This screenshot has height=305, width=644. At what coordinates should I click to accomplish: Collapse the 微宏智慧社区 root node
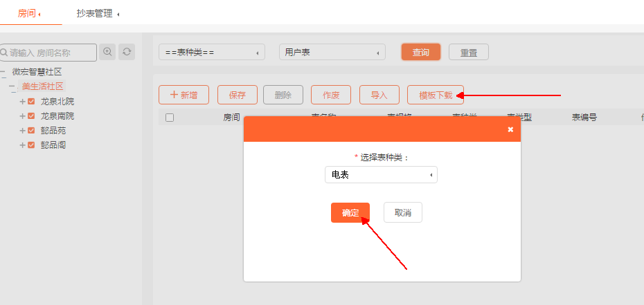pyautogui.click(x=4, y=73)
